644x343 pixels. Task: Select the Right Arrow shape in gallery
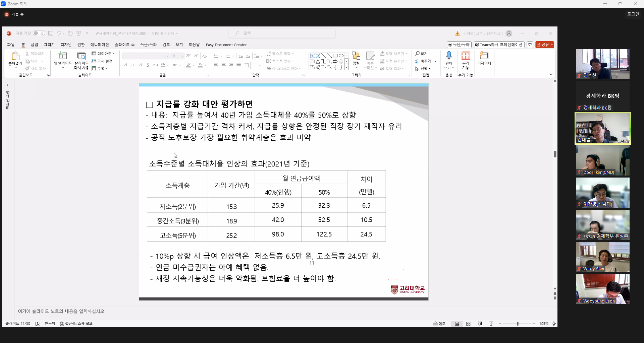pos(335,61)
